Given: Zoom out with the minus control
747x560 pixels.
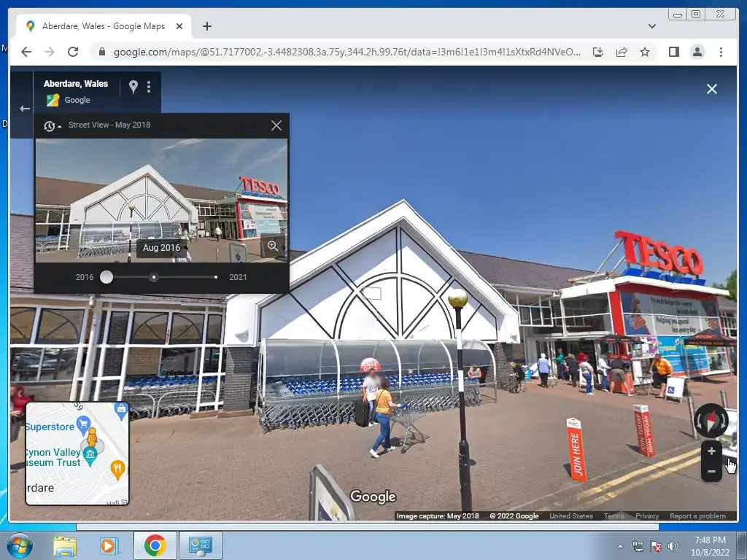Looking at the screenshot, I should 711,472.
